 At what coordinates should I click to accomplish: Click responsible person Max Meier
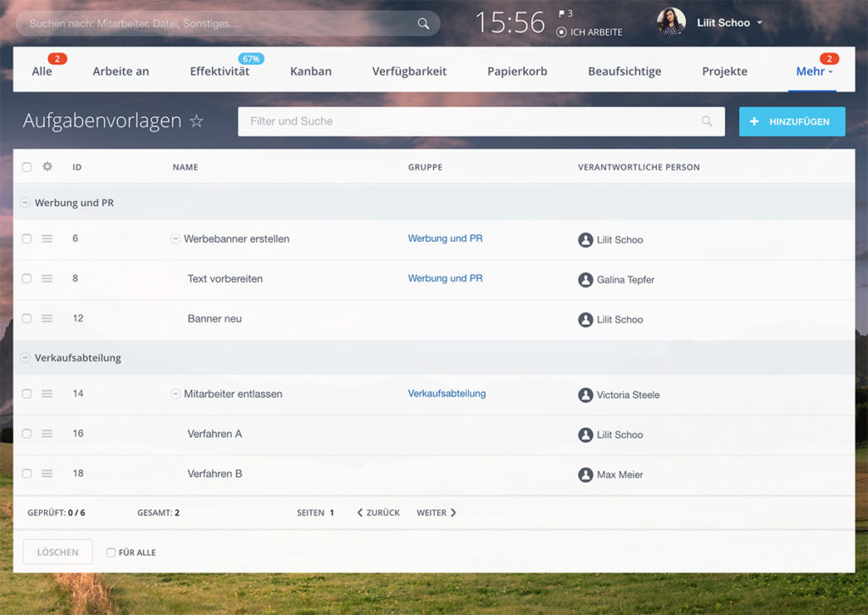point(620,475)
